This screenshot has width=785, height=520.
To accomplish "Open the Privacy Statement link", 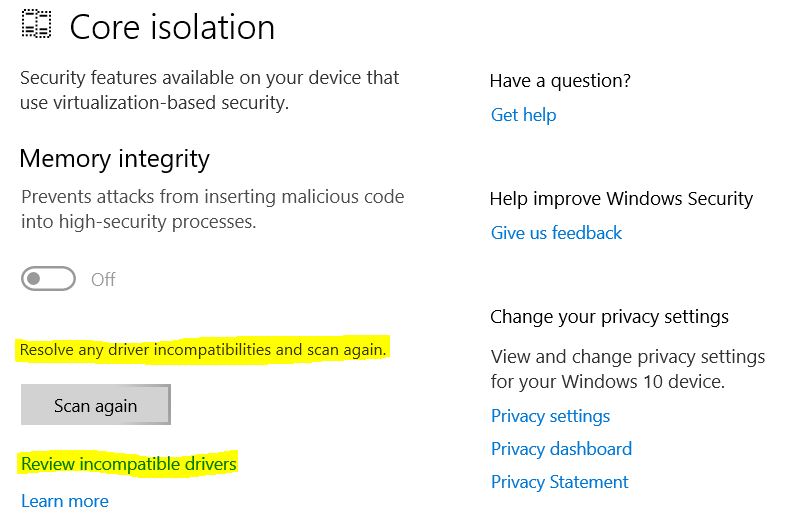I will tap(559, 482).
